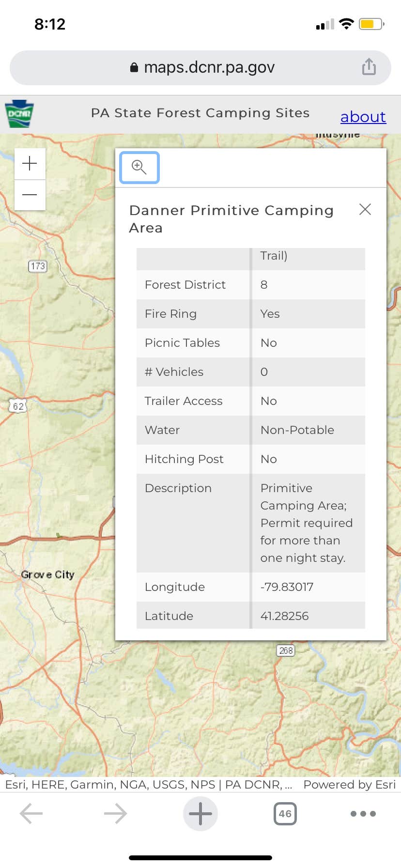Screen dimensions: 401x868
Task: Click the Esri map attribution text
Action: (x=148, y=785)
